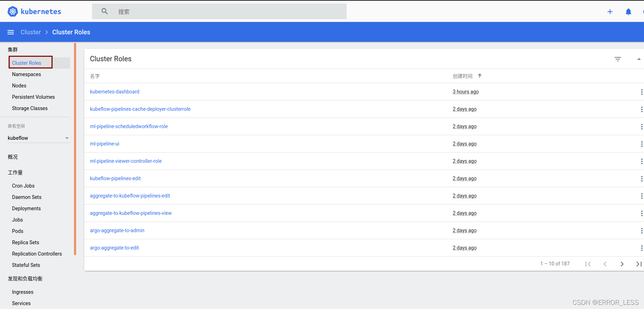Click the search input field

click(227, 12)
